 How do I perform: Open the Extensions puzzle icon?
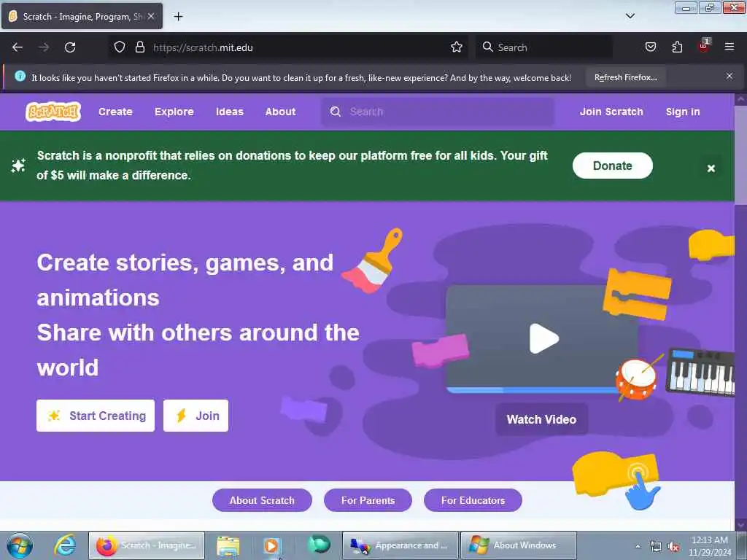[677, 47]
